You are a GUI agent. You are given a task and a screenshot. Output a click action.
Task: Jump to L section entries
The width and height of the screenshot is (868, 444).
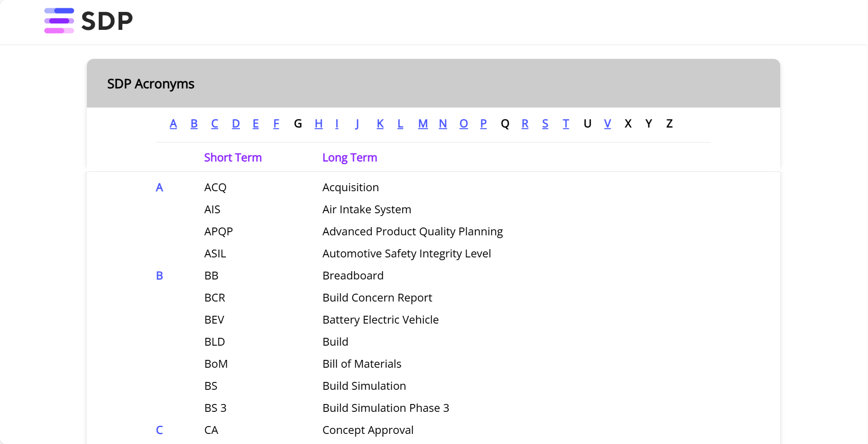(400, 124)
